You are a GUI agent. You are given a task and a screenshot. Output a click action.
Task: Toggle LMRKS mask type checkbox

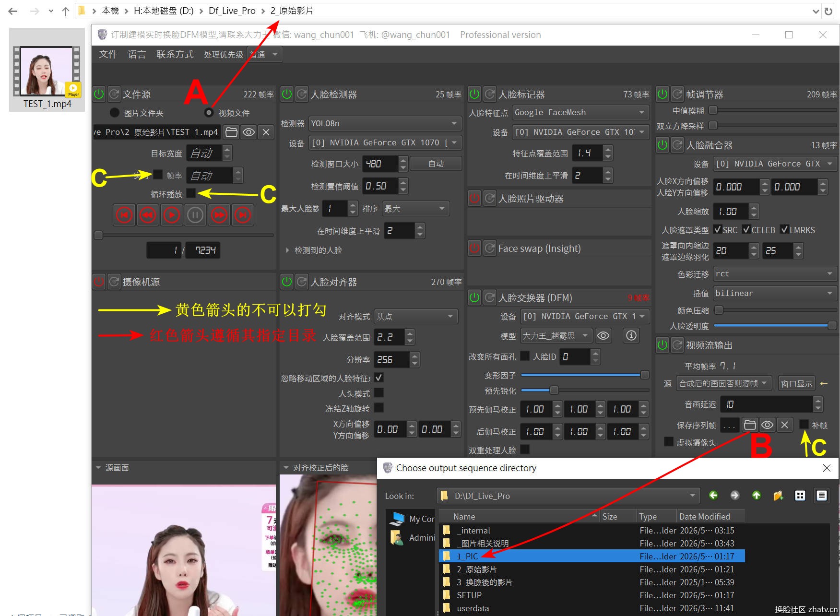[x=784, y=229]
